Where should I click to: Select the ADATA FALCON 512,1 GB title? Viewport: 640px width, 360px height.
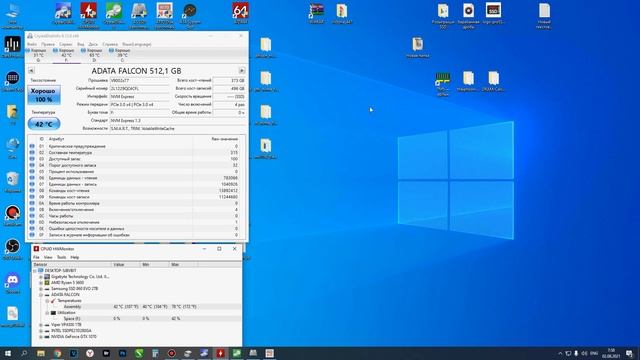[x=136, y=71]
